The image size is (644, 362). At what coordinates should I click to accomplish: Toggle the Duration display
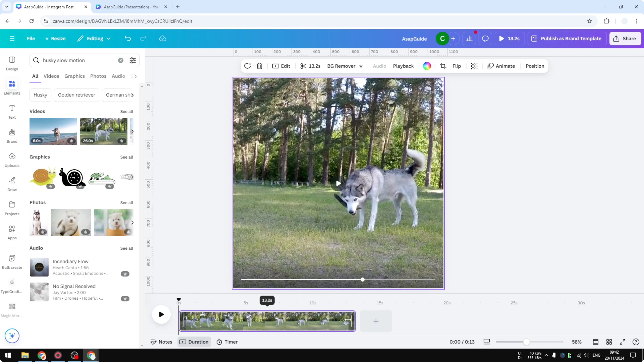point(194,342)
